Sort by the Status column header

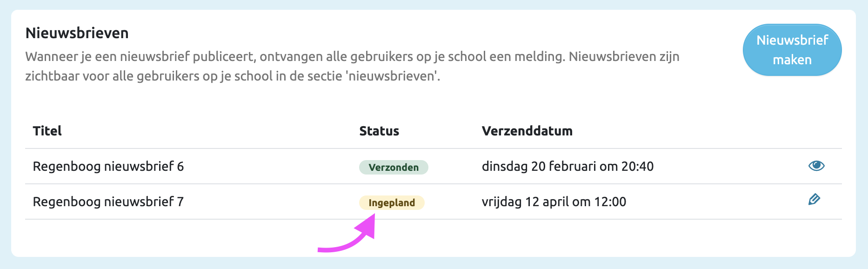(379, 131)
